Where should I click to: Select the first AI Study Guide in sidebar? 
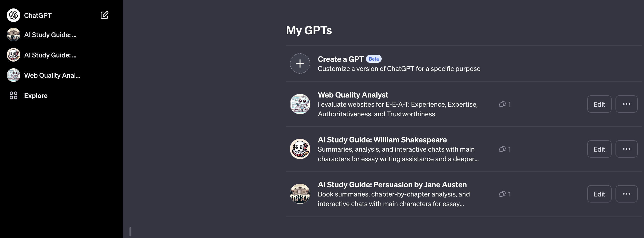(50, 35)
